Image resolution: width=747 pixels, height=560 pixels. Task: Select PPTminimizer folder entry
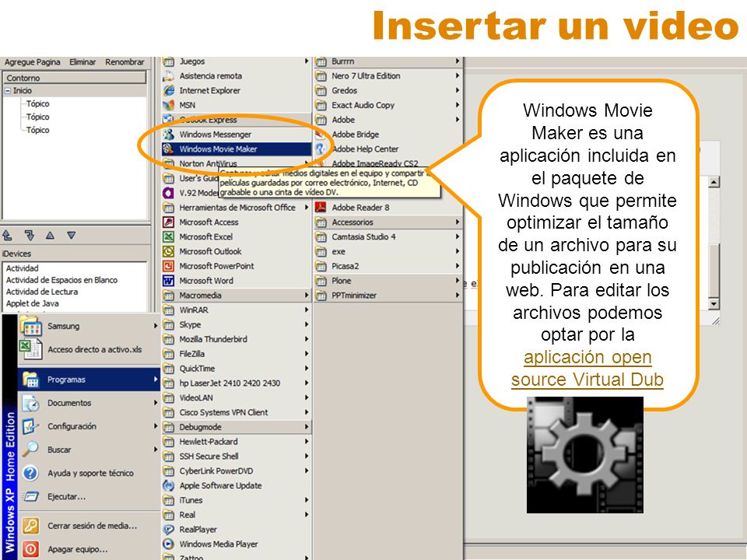point(388,296)
